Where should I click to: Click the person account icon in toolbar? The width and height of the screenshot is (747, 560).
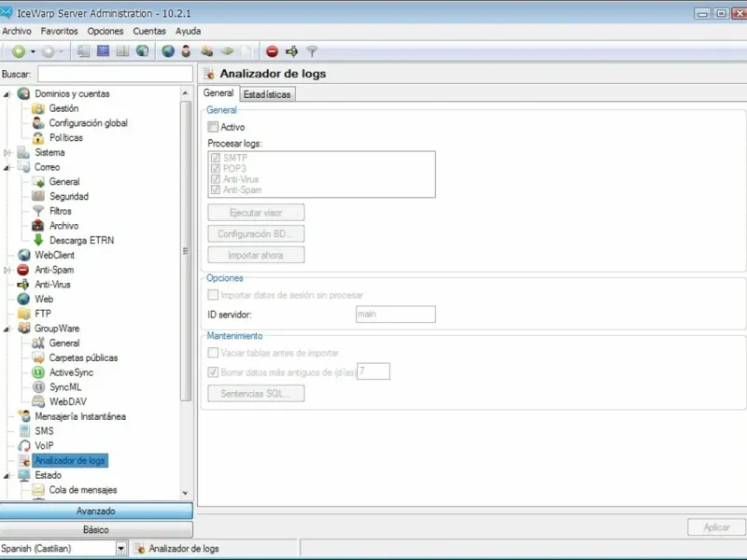[186, 51]
